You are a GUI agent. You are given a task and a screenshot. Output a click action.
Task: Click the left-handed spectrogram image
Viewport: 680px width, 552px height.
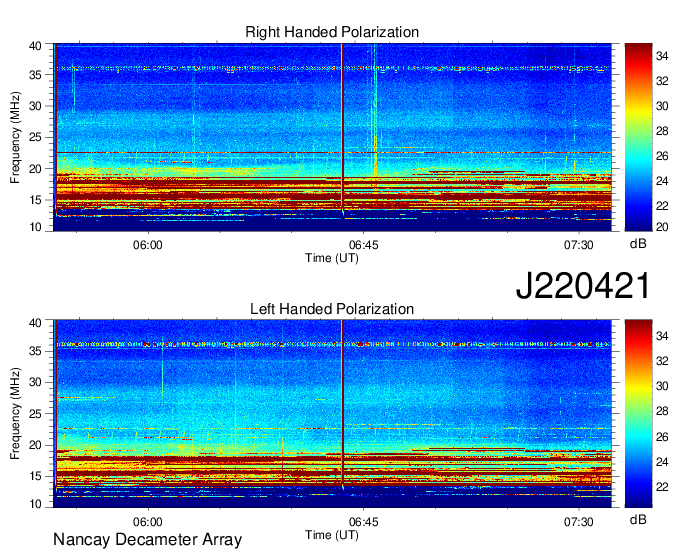point(332,414)
